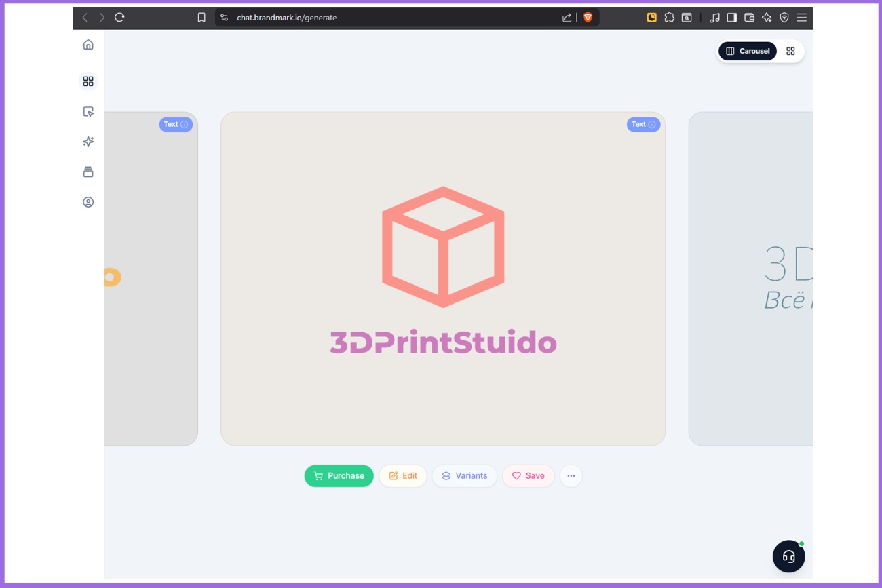882x588 pixels.
Task: Open the Home icon in sidebar
Action: (88, 45)
